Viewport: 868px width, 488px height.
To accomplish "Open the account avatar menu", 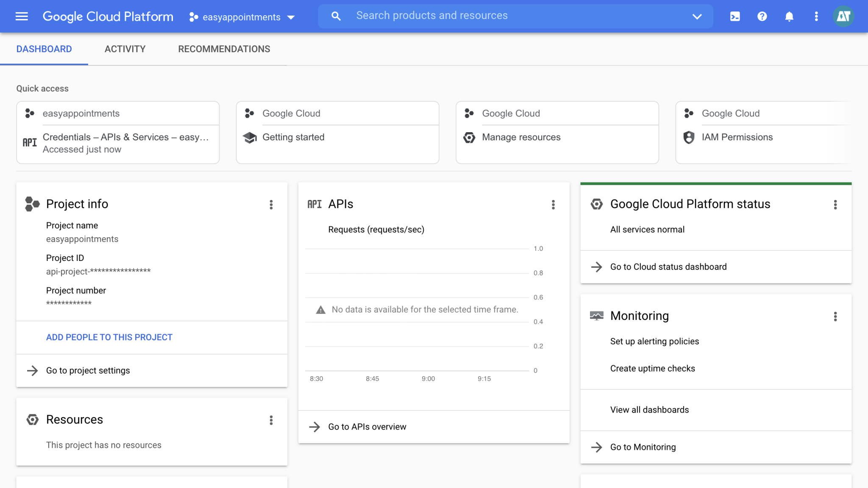I will click(x=843, y=16).
